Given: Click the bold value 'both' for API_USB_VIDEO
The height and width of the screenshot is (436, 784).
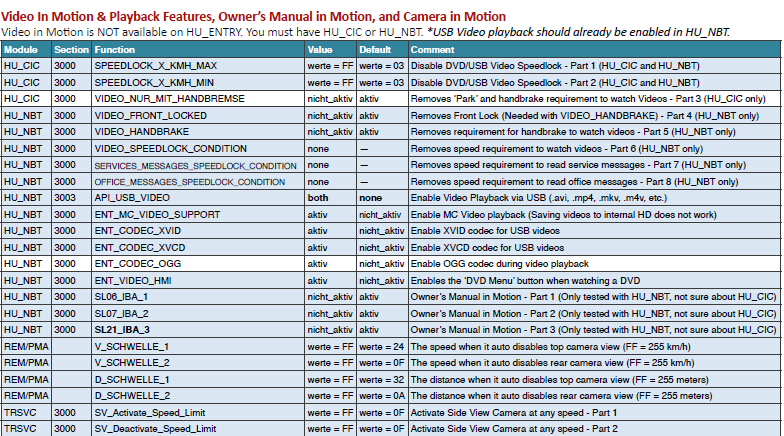Looking at the screenshot, I should pyautogui.click(x=318, y=198).
